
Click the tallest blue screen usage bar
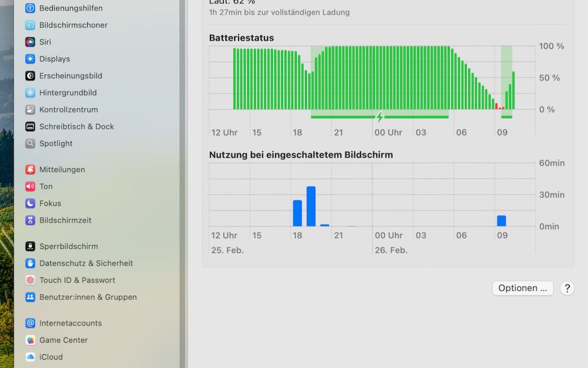[311, 206]
